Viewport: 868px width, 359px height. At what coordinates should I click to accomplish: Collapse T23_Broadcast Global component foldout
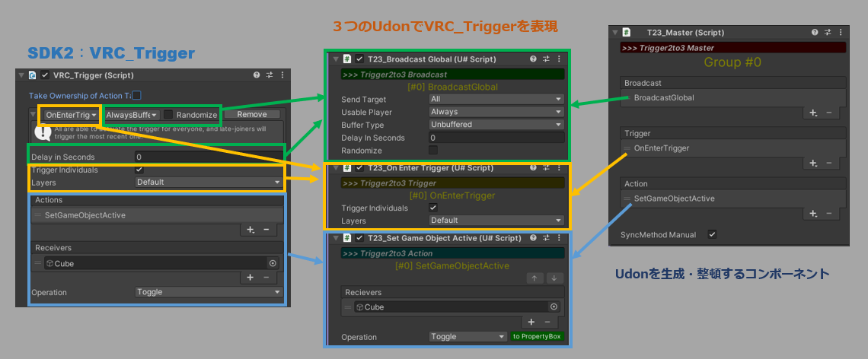[336, 59]
